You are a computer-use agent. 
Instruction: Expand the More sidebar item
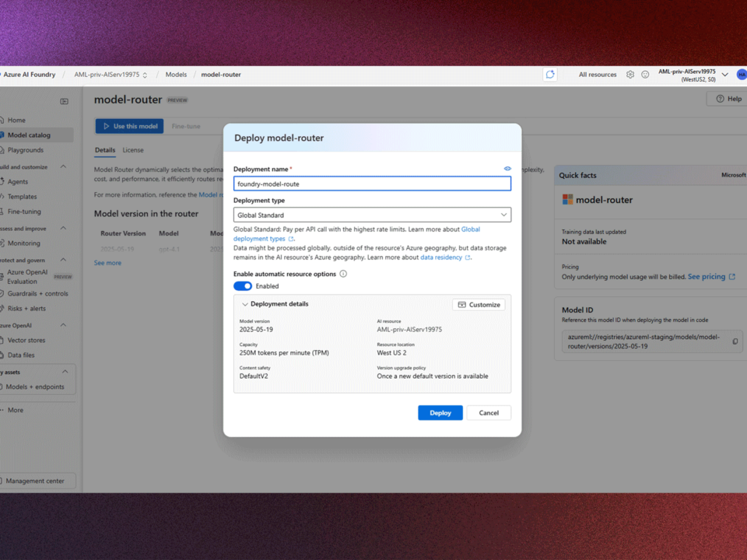16,410
